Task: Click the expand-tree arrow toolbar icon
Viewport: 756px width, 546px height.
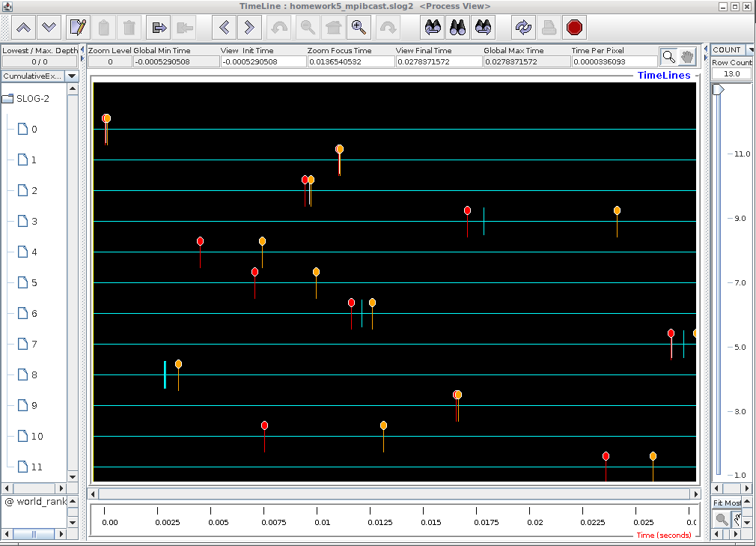Action: pyautogui.click(x=159, y=28)
